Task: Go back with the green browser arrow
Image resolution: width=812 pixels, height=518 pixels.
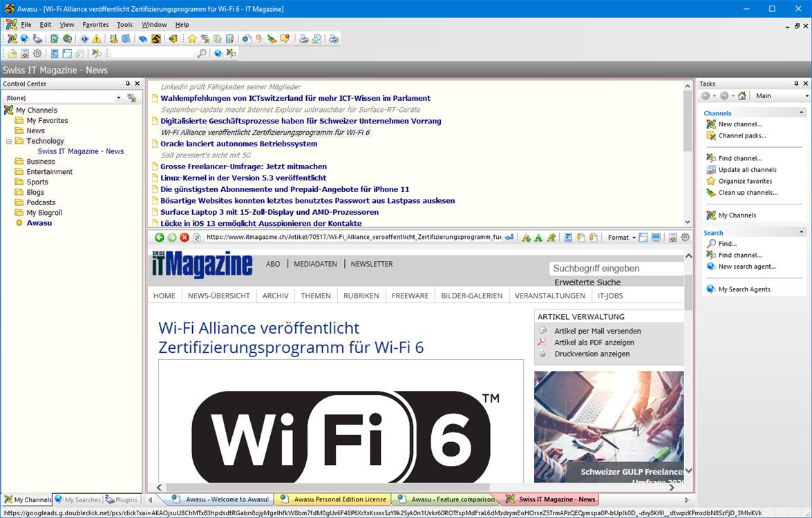Action: tap(160, 238)
